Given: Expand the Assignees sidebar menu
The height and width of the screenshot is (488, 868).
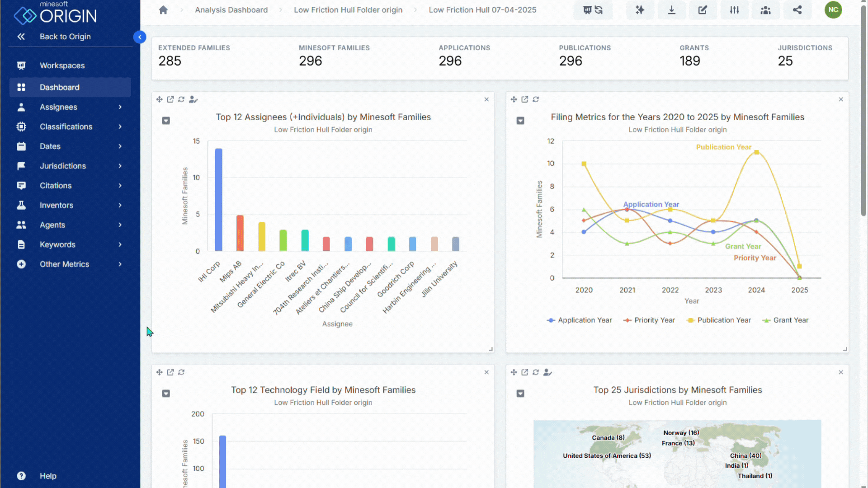Looking at the screenshot, I should pos(70,107).
